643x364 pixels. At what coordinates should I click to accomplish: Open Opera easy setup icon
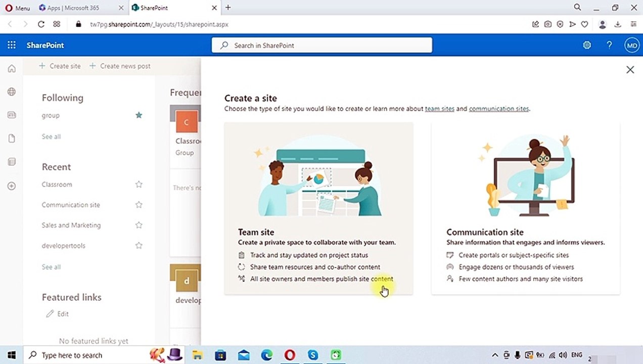pyautogui.click(x=633, y=24)
